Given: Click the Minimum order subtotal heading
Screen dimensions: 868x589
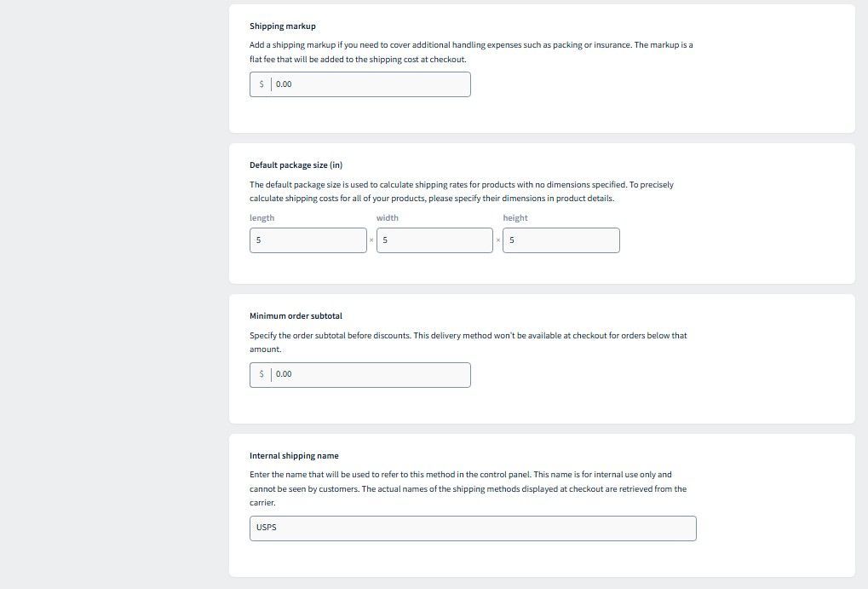Looking at the screenshot, I should click(x=296, y=316).
